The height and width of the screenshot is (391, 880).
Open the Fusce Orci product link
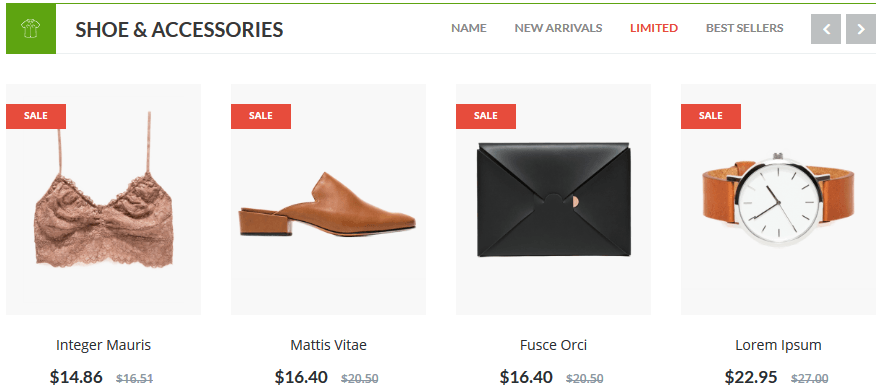click(553, 345)
